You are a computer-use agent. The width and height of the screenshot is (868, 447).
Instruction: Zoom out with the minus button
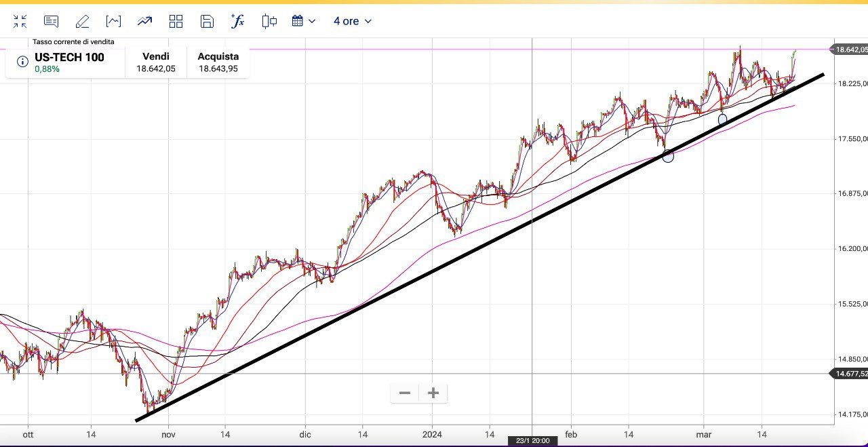[x=405, y=393]
